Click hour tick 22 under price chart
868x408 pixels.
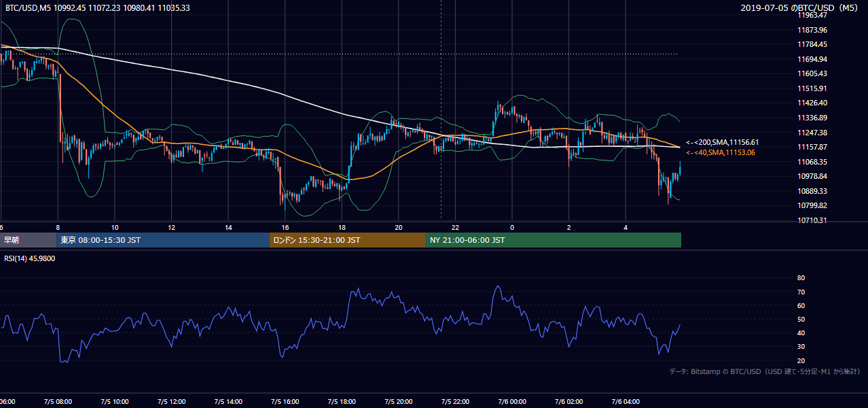click(455, 228)
